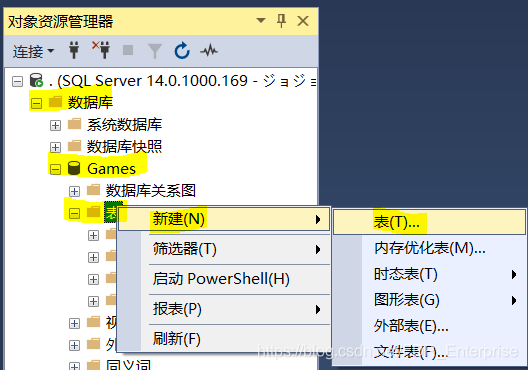Click the 数据库快照 folder icon
The image size is (528, 370).
(x=74, y=146)
